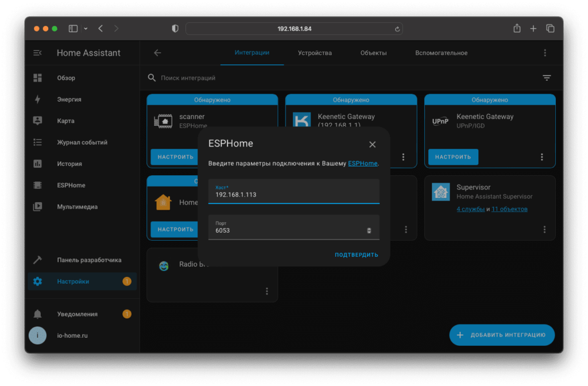This screenshot has width=588, height=386.
Task: Open the integrations filter icon
Action: coord(547,78)
